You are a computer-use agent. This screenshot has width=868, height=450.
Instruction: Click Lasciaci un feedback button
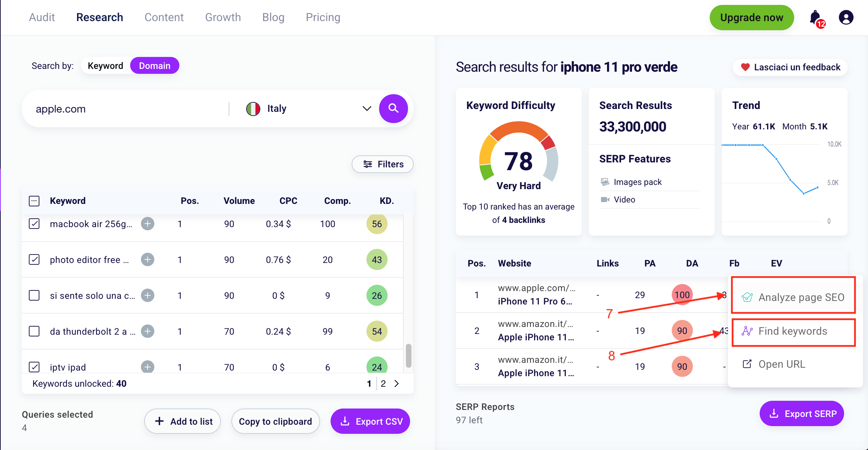790,67
